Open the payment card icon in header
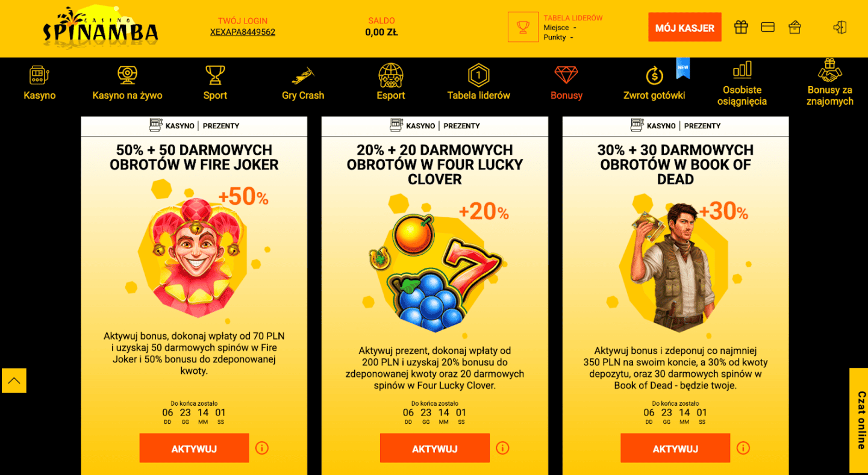This screenshot has width=868, height=475. click(767, 27)
